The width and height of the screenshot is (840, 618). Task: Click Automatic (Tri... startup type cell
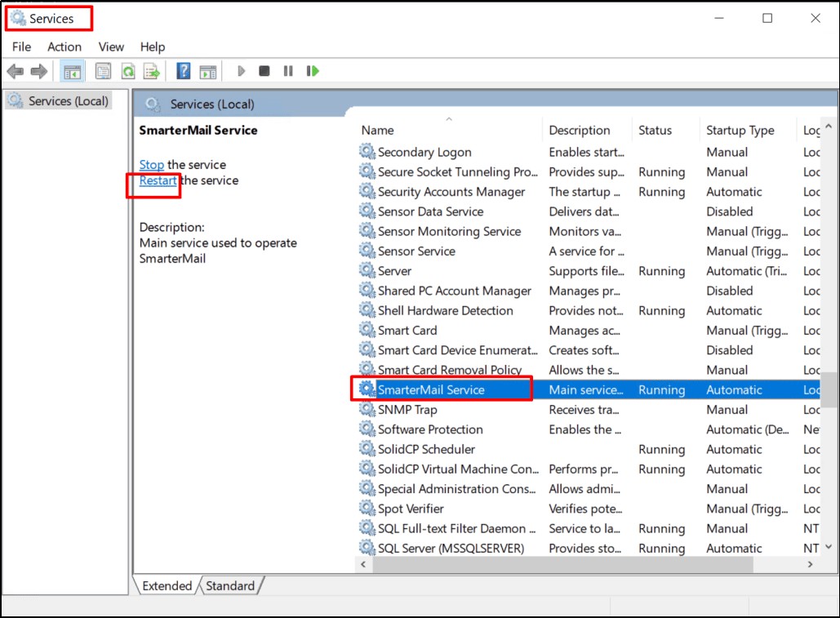(746, 270)
